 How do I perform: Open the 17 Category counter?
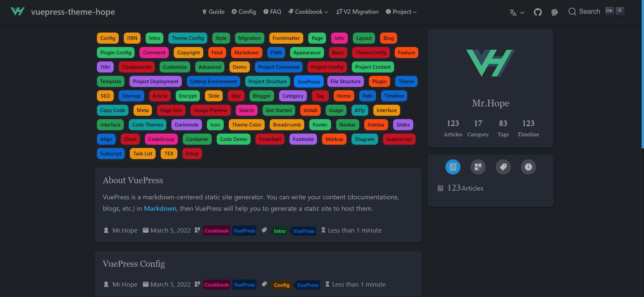(x=478, y=128)
